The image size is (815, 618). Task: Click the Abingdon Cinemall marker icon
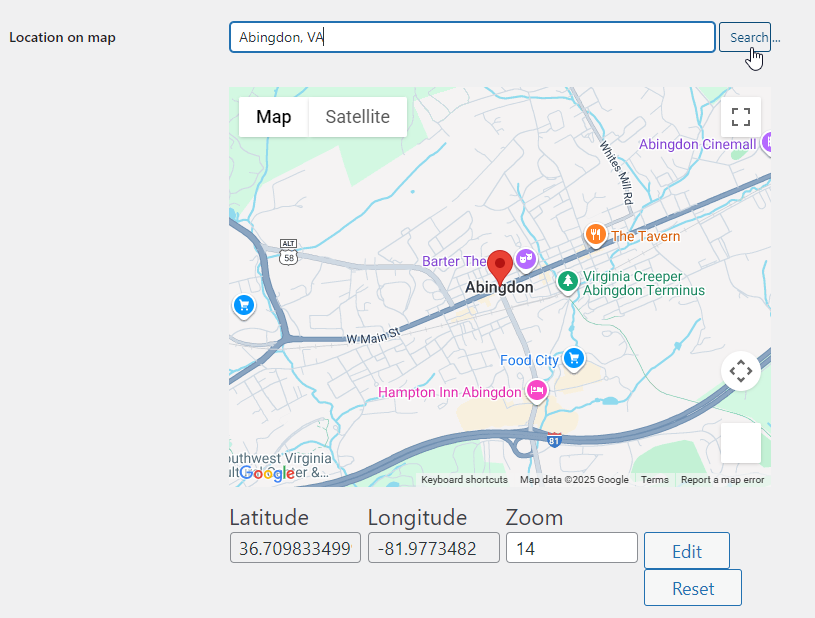click(x=766, y=144)
